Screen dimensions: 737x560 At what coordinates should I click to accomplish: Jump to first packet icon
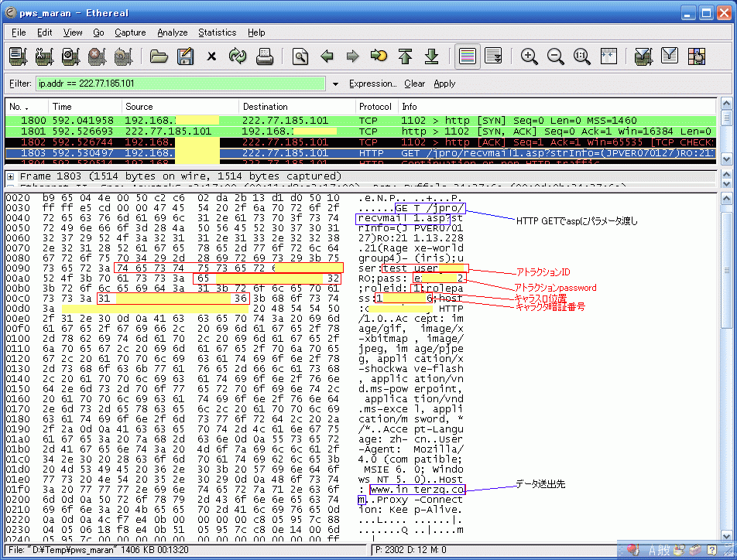pyautogui.click(x=405, y=56)
